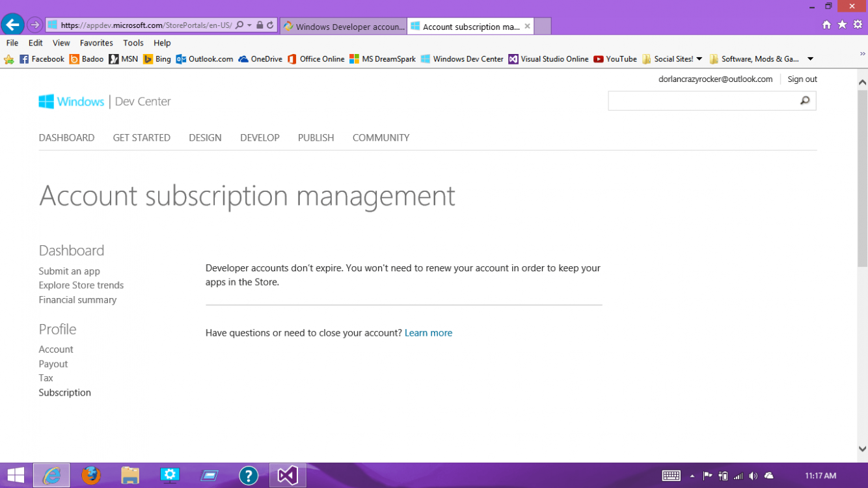Image resolution: width=868 pixels, height=488 pixels.
Task: Click the scrollbar down arrow
Action: click(862, 449)
